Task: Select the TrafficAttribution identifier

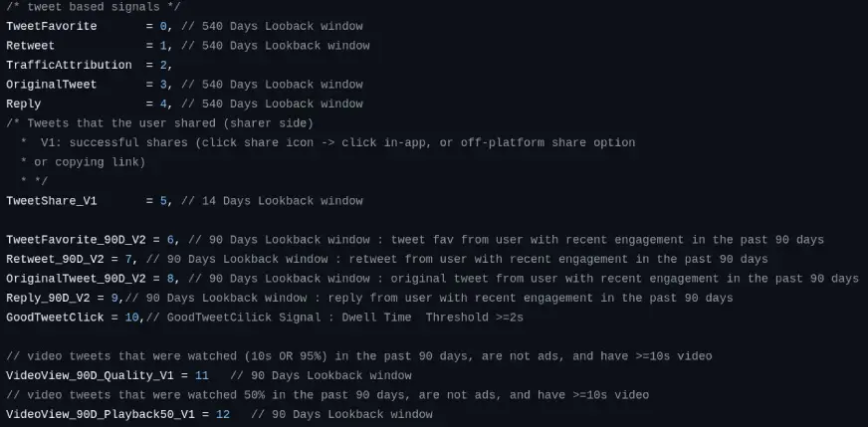Action: [70, 65]
